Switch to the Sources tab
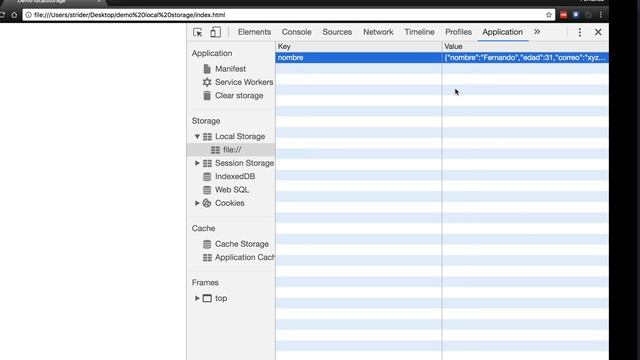 [337, 32]
